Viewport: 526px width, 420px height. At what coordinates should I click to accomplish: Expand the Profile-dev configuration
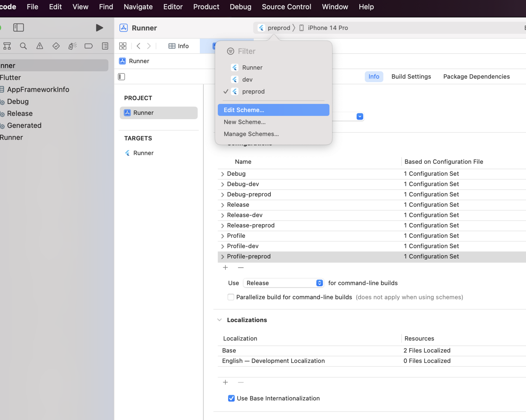point(222,246)
